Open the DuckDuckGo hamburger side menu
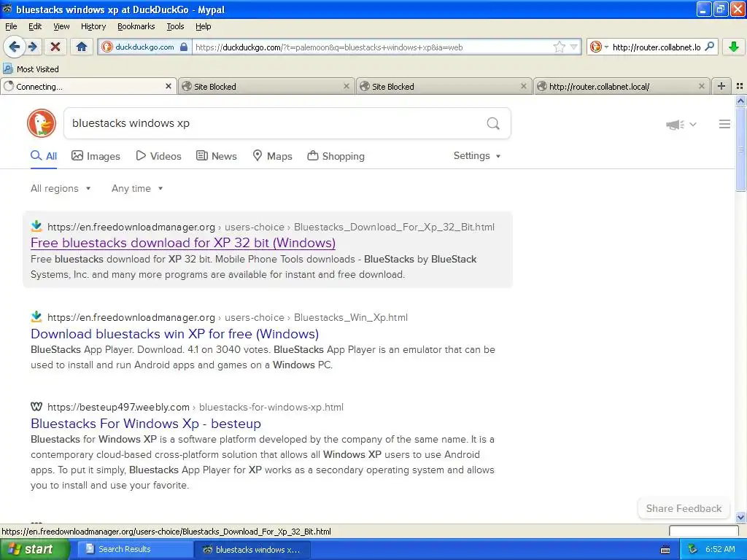The image size is (747, 560). point(724,124)
